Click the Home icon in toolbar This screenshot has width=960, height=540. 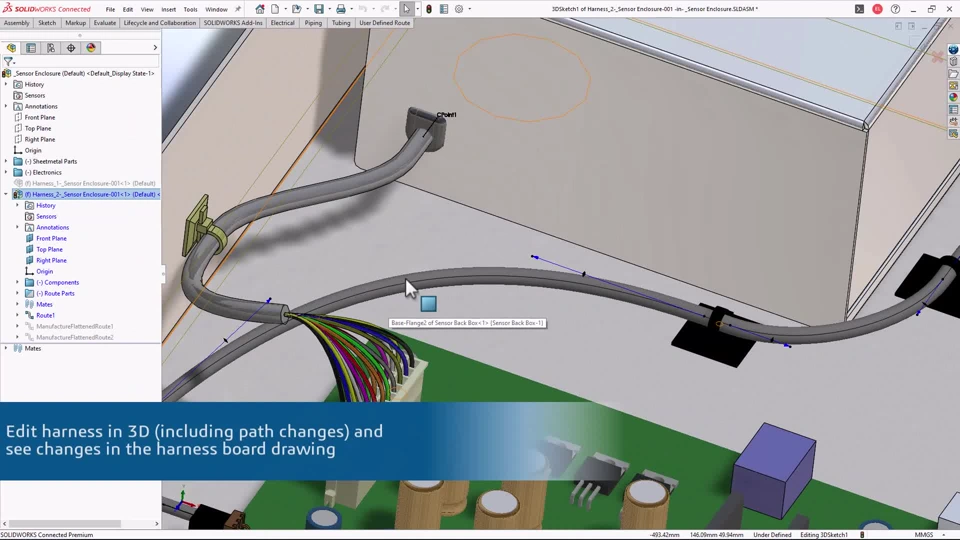click(260, 9)
